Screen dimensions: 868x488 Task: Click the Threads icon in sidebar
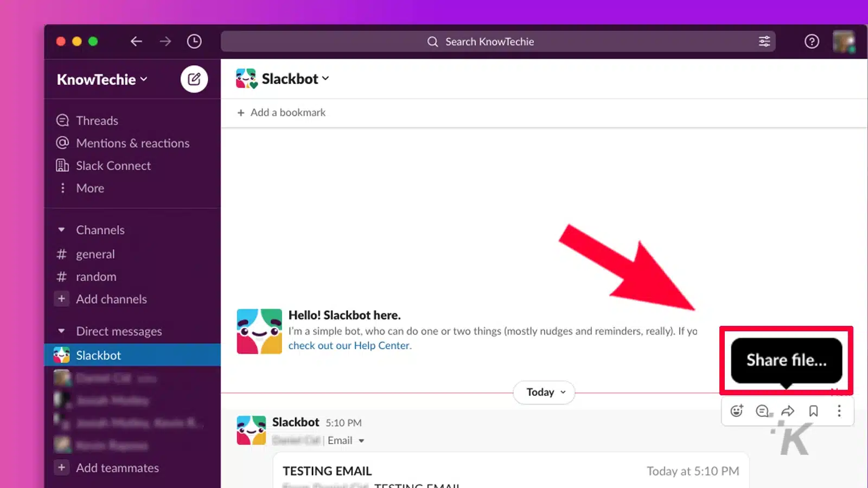pyautogui.click(x=63, y=120)
